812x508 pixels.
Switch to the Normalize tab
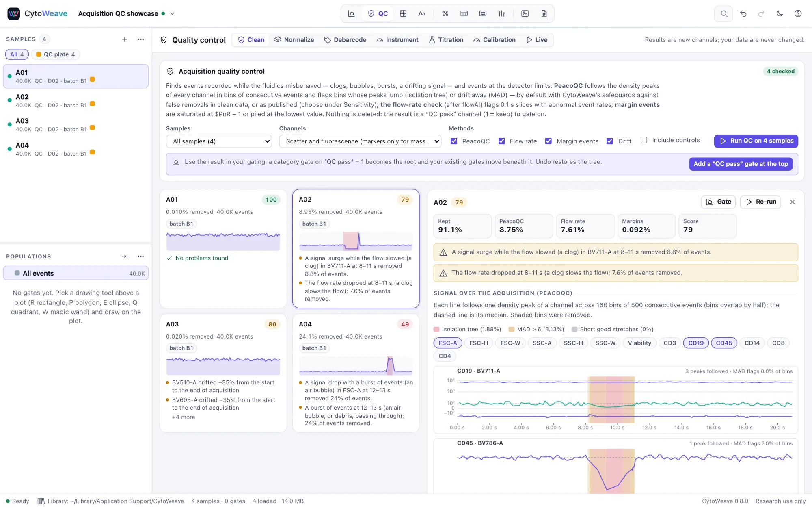294,40
